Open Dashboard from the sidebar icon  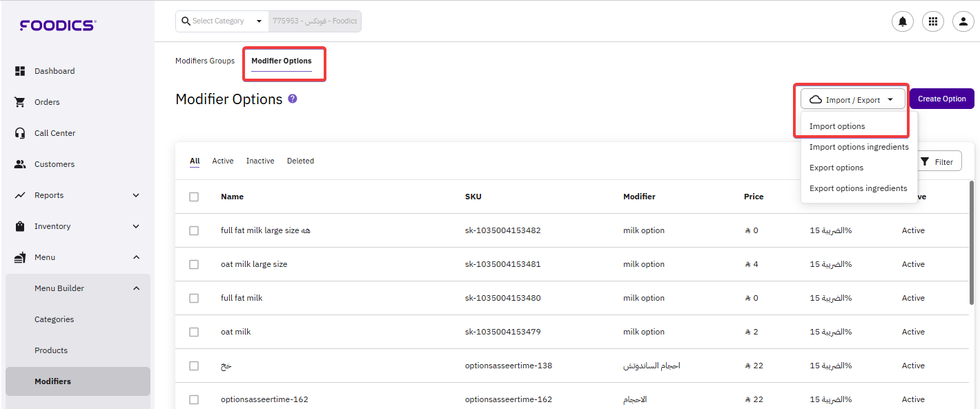click(20, 71)
